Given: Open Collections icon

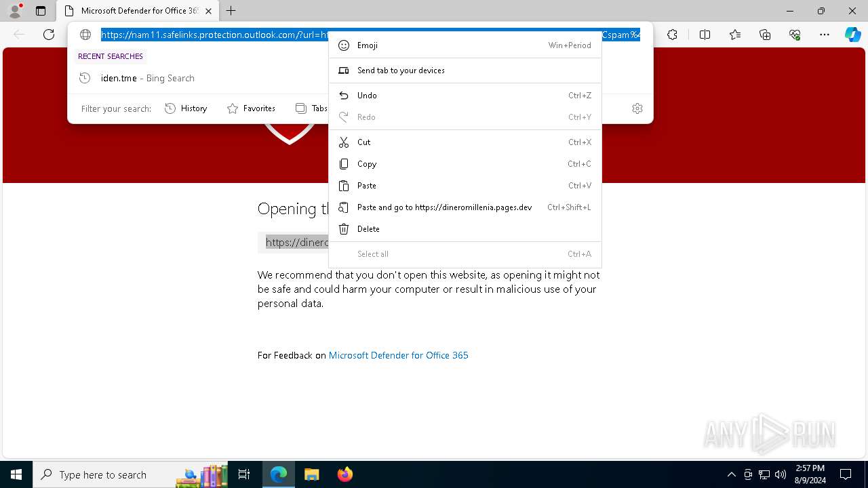Looking at the screenshot, I should click(765, 35).
